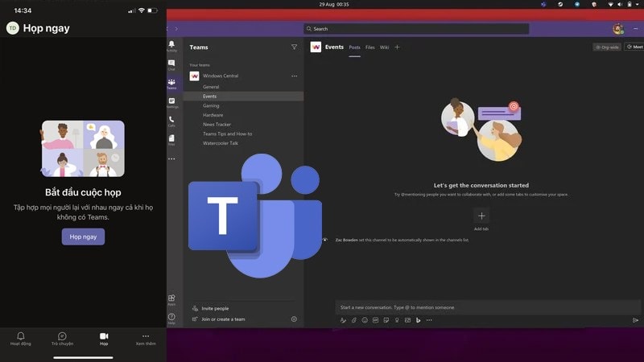Screen dimensions: 644x362
Task: Open the manage teams gear icon
Action: pyautogui.click(x=294, y=319)
